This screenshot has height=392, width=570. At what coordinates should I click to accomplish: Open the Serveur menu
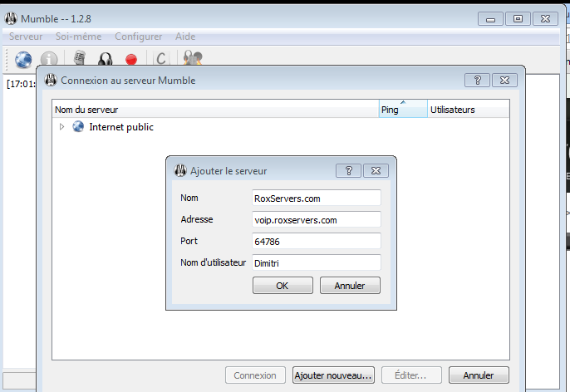click(26, 37)
